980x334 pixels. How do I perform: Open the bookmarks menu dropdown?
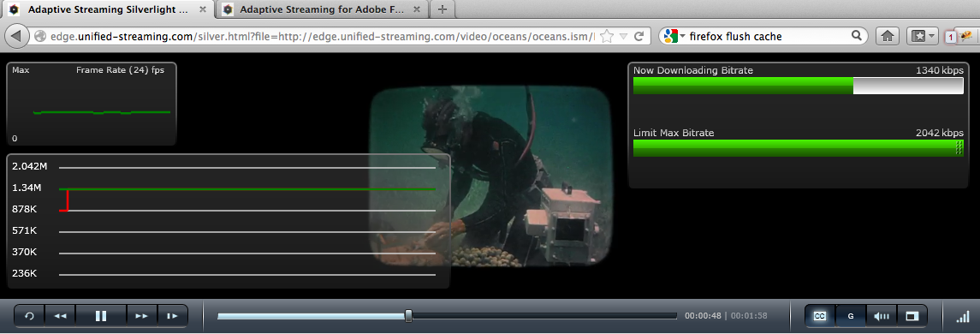[x=922, y=36]
